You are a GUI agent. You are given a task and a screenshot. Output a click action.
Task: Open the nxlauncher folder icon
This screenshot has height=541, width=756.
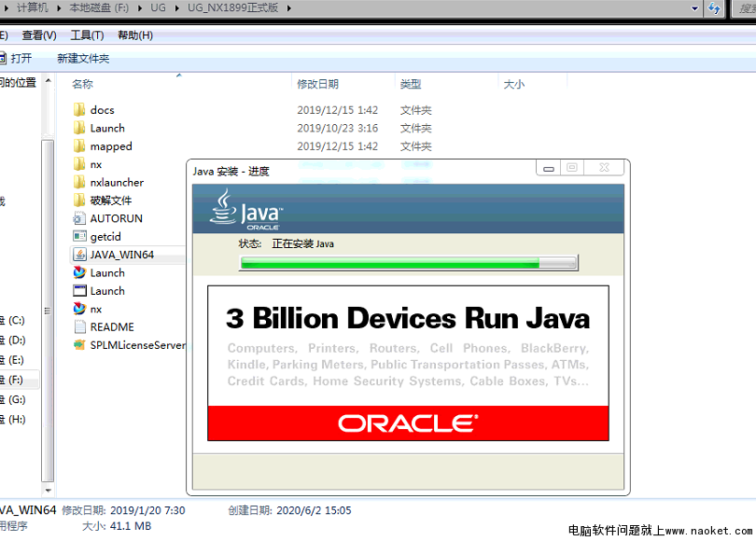pos(79,182)
